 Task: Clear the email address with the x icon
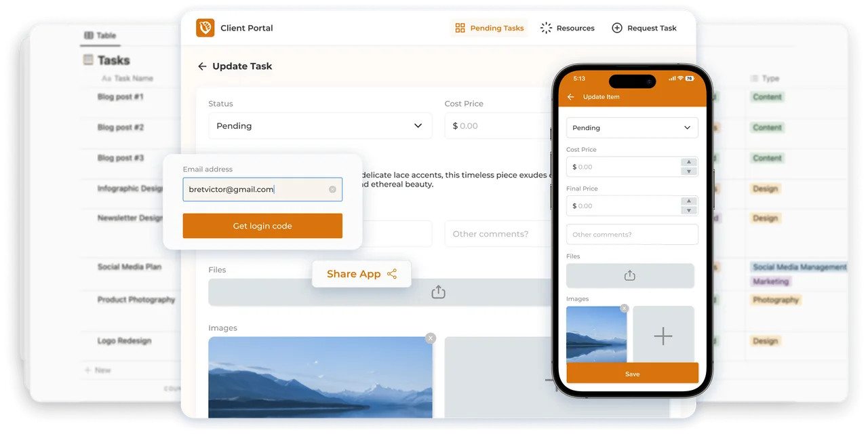(x=332, y=189)
